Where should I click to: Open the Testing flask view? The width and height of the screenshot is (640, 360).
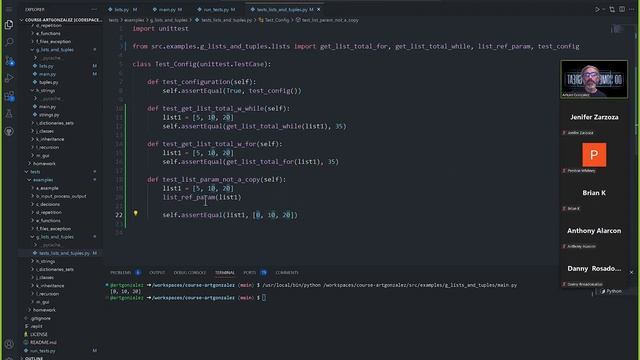[x=9, y=114]
